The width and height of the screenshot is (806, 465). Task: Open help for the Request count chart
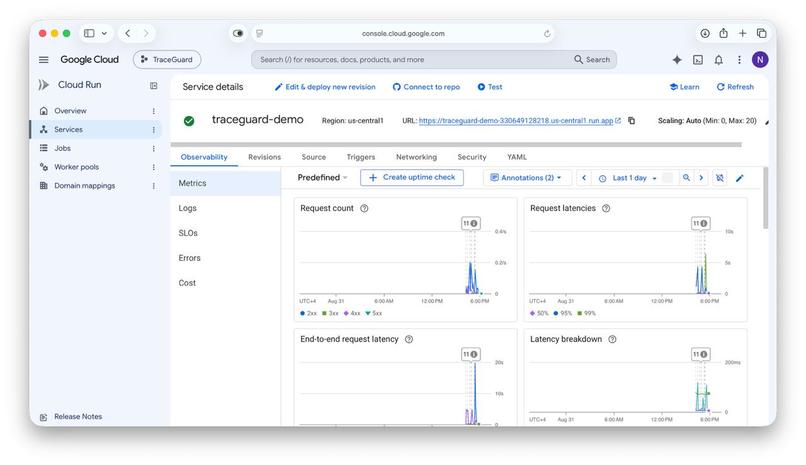tap(364, 208)
